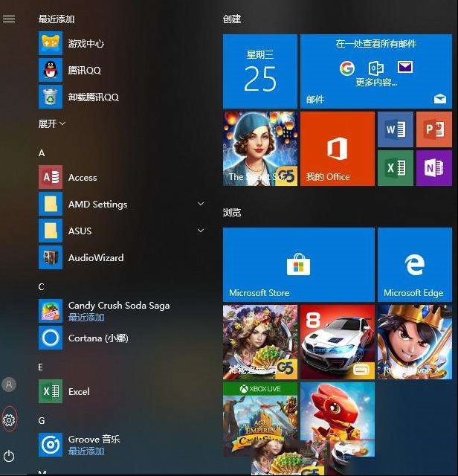This screenshot has width=458, height=476.
Task: Open the PowerPoint tile
Action: [x=434, y=129]
